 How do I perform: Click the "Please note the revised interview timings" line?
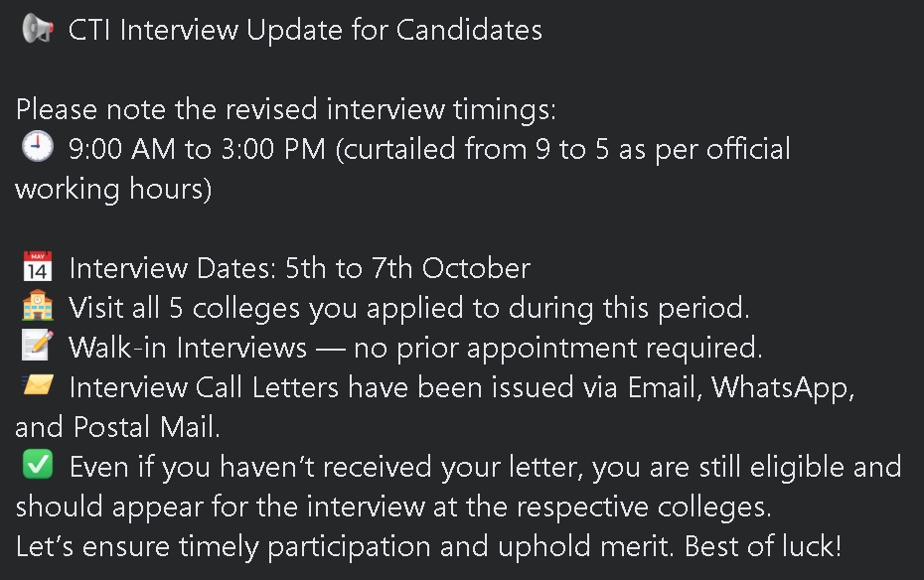coord(286,109)
